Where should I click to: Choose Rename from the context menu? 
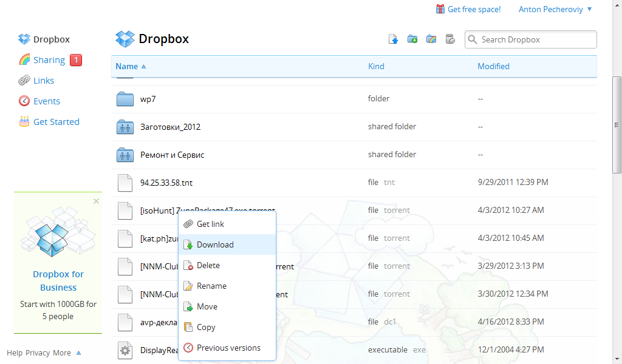[x=227, y=286]
